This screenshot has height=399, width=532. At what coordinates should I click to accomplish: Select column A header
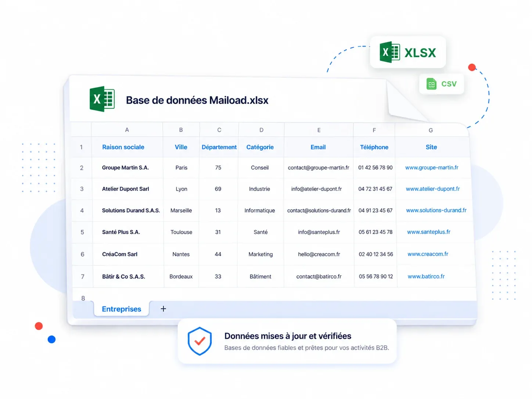click(x=127, y=130)
